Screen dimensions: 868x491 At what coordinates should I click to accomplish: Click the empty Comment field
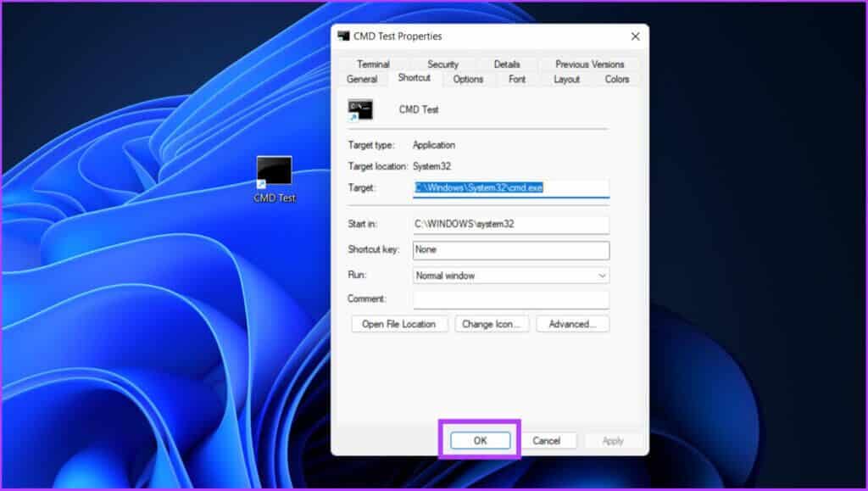(x=511, y=299)
